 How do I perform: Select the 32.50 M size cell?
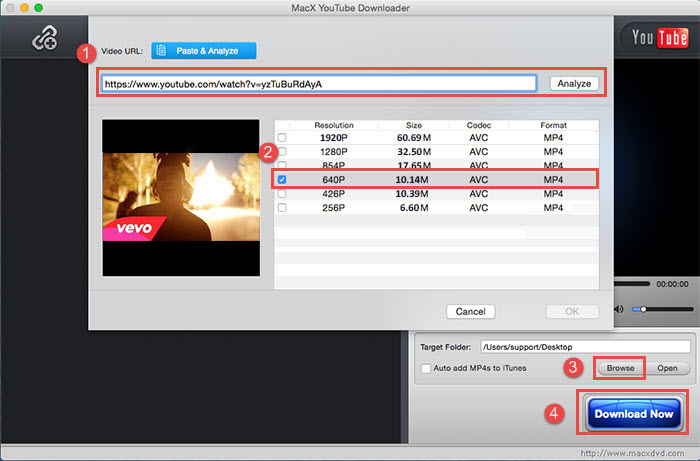click(414, 152)
